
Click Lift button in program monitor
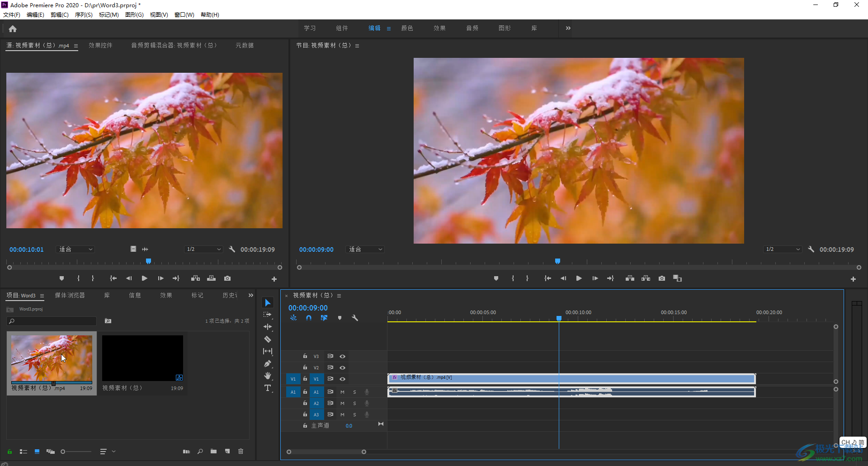coord(630,278)
